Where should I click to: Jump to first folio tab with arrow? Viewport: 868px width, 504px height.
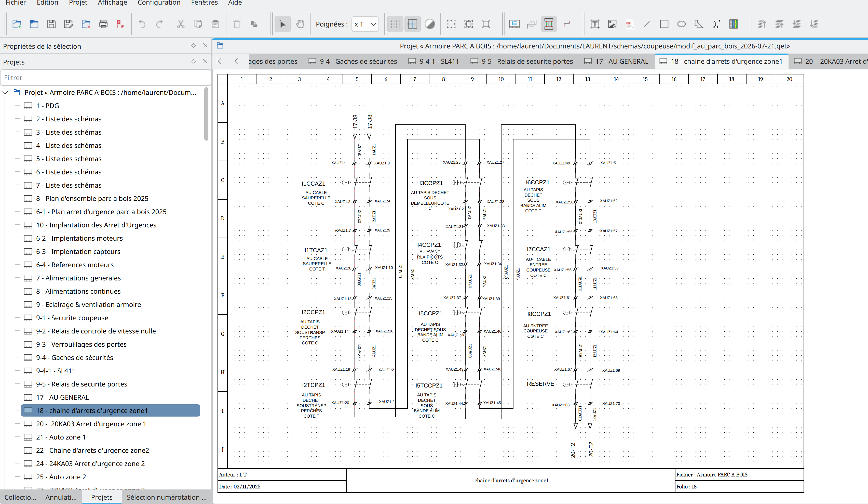tap(219, 61)
